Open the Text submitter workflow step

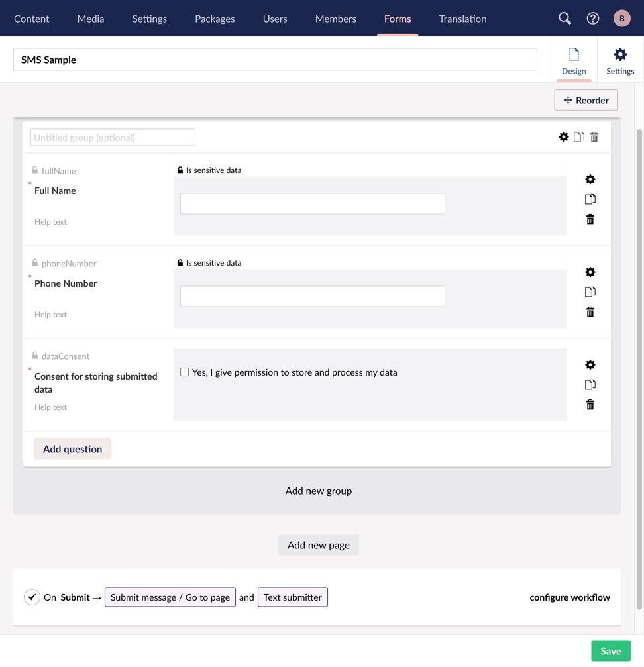pos(292,597)
